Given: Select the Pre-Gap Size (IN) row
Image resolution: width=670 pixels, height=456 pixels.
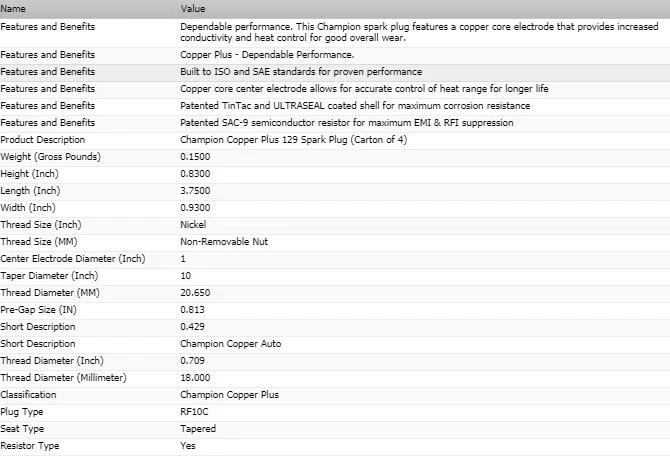Looking at the screenshot, I should pos(335,310).
